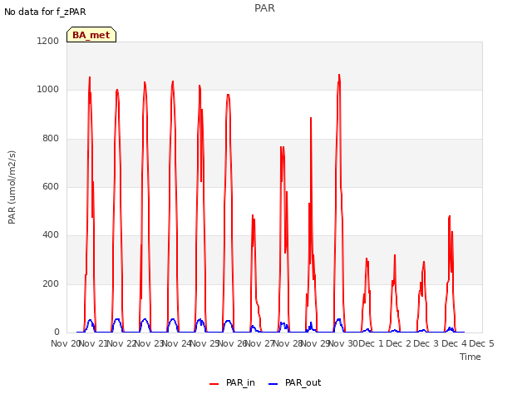Viewport: 532px width, 399px height.
Task: Click the red PAR_in legend line swatch
Action: [214, 384]
